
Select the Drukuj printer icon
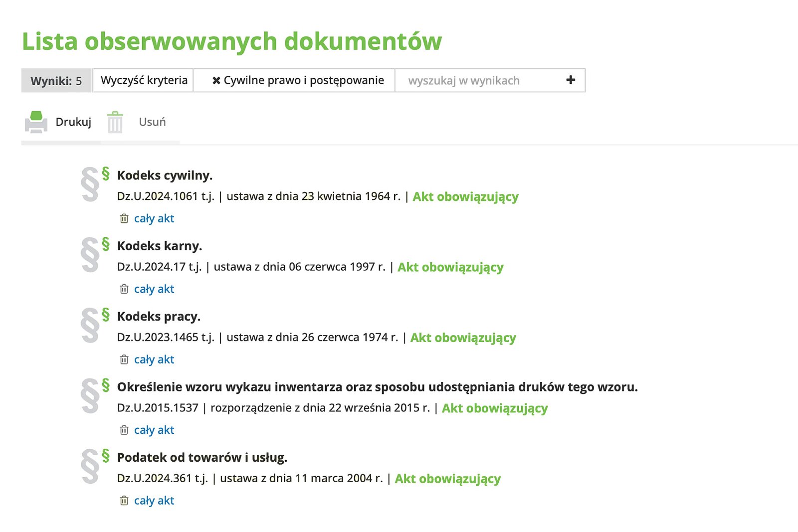pyautogui.click(x=36, y=121)
